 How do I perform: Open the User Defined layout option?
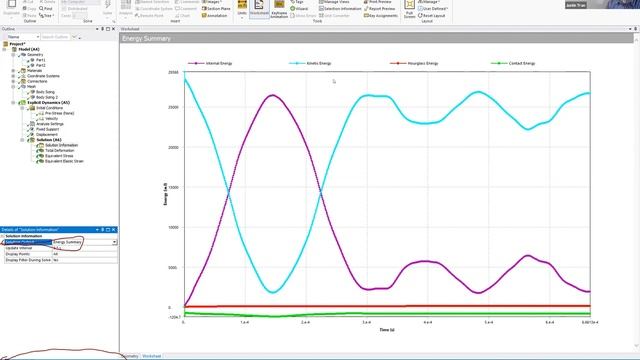(x=433, y=9)
